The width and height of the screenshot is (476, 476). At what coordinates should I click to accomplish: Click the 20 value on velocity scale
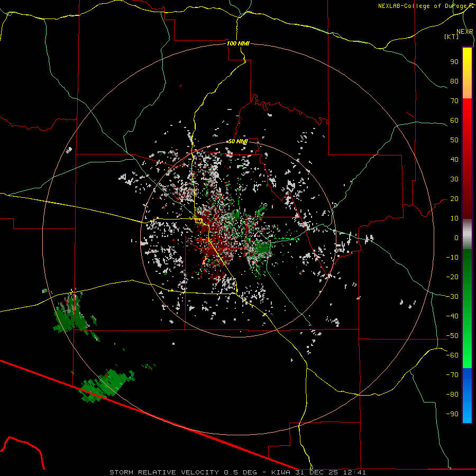point(454,199)
